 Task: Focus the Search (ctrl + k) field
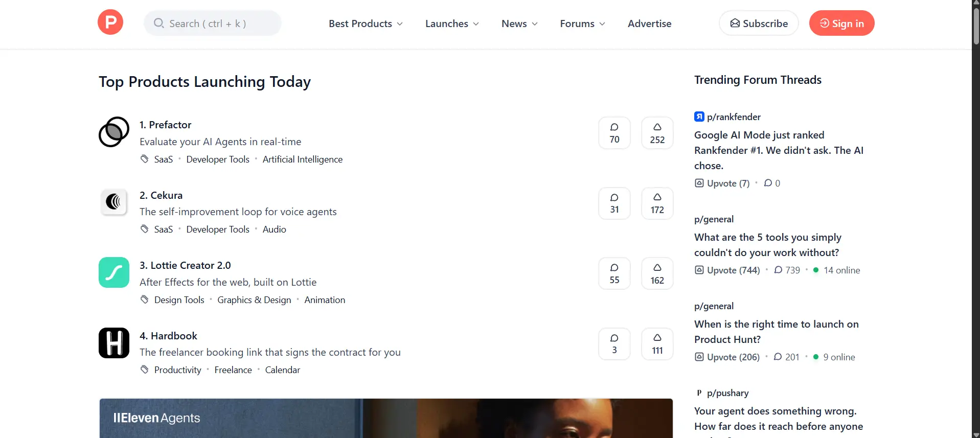pos(213,23)
